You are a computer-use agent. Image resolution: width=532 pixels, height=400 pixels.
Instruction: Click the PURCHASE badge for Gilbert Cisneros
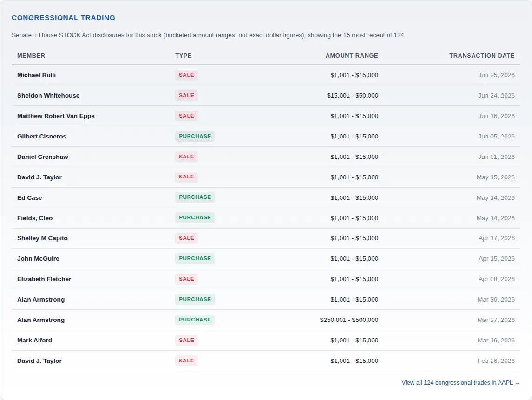(x=195, y=137)
